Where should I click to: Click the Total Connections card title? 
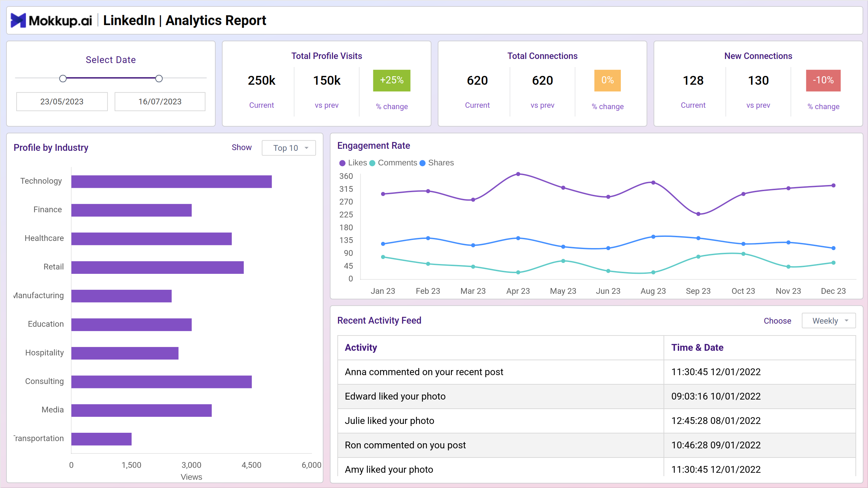542,56
